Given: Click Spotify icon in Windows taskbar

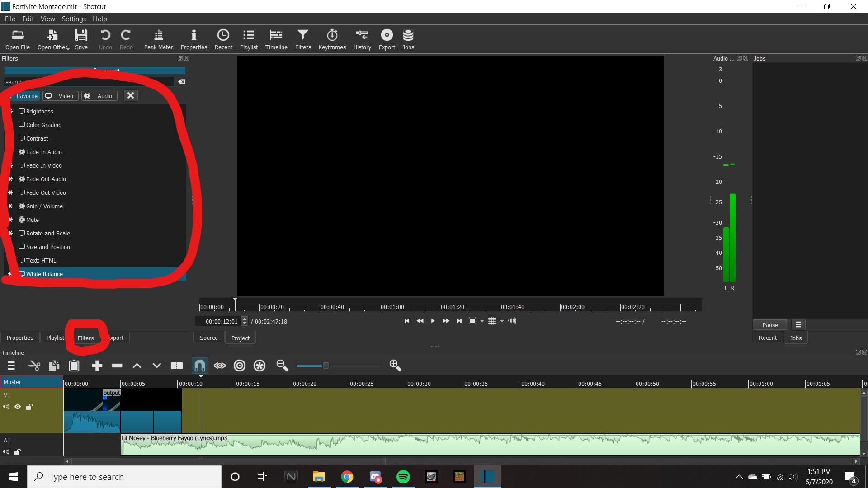Looking at the screenshot, I should click(x=403, y=476).
